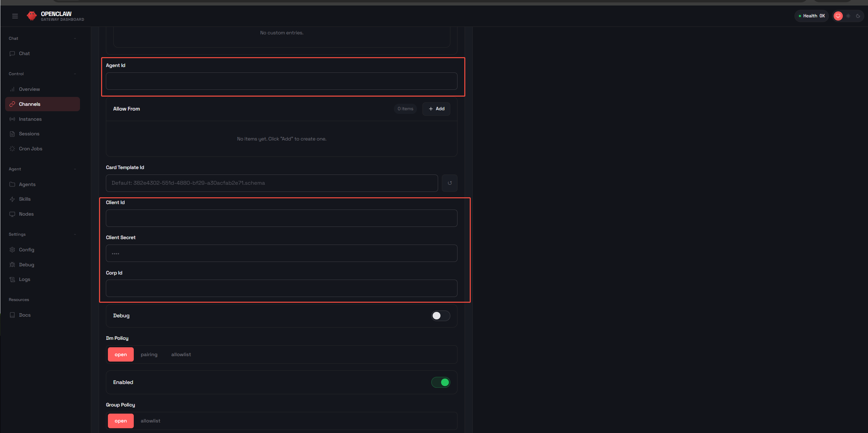Switch to light theme sun icon
868x433 pixels.
point(848,16)
